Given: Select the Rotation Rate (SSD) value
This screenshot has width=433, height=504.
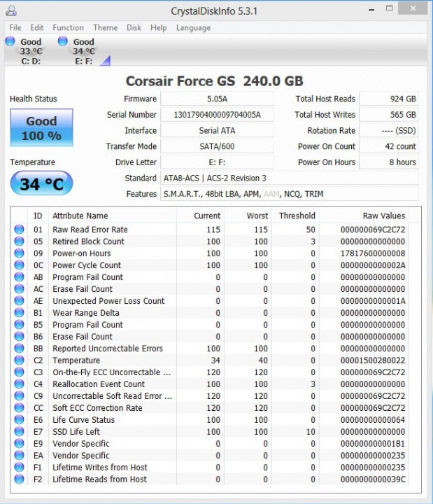Looking at the screenshot, I should (389, 130).
